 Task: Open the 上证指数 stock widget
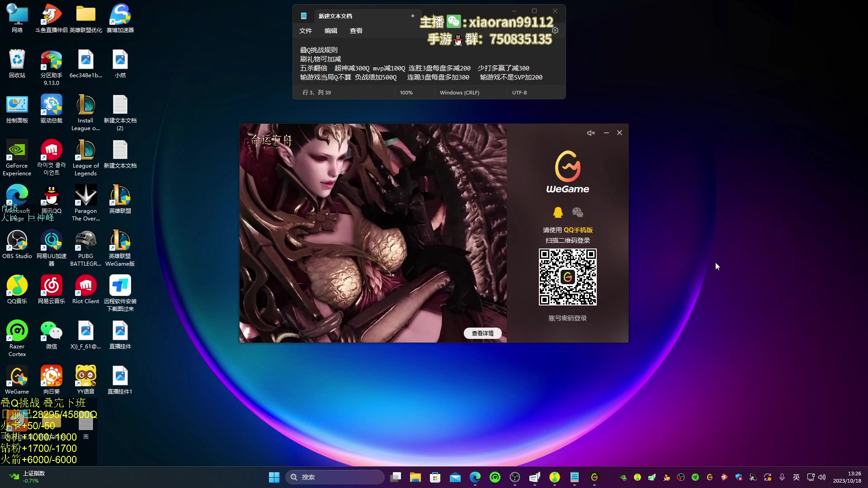coord(27,477)
